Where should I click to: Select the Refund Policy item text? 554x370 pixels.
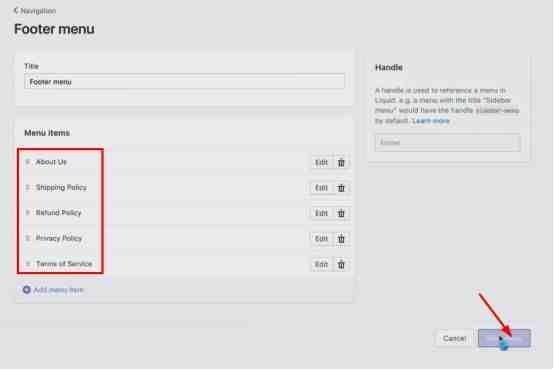click(x=59, y=213)
